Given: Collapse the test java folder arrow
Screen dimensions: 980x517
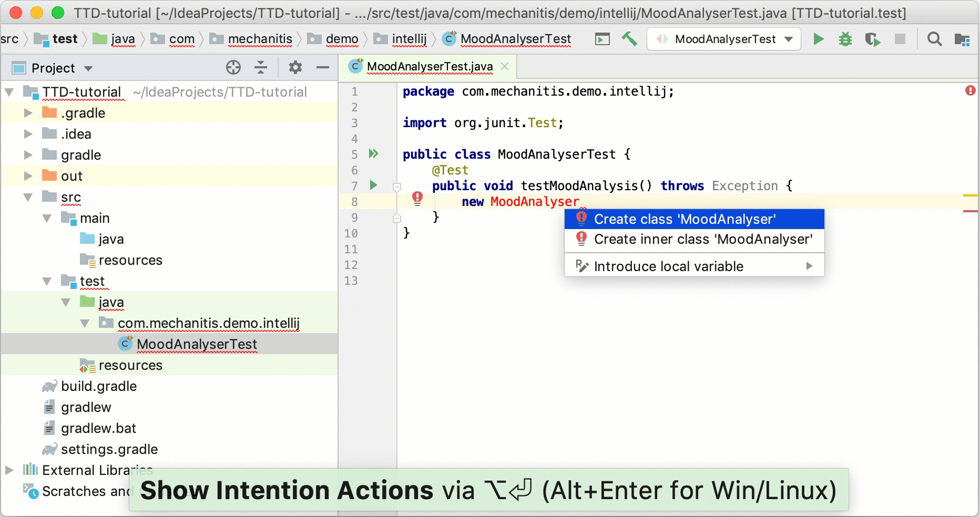Looking at the screenshot, I should [x=66, y=302].
